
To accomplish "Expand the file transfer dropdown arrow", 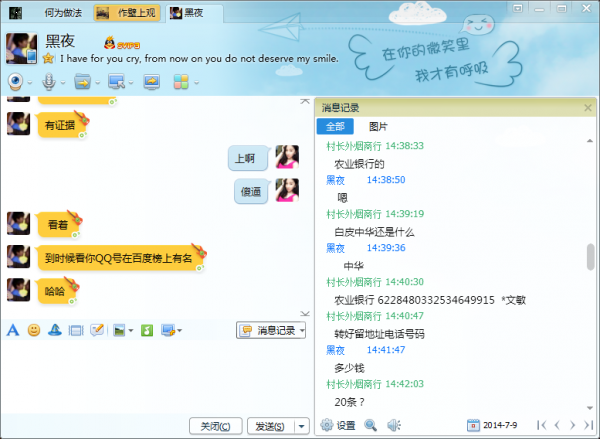I will pyautogui.click(x=98, y=82).
